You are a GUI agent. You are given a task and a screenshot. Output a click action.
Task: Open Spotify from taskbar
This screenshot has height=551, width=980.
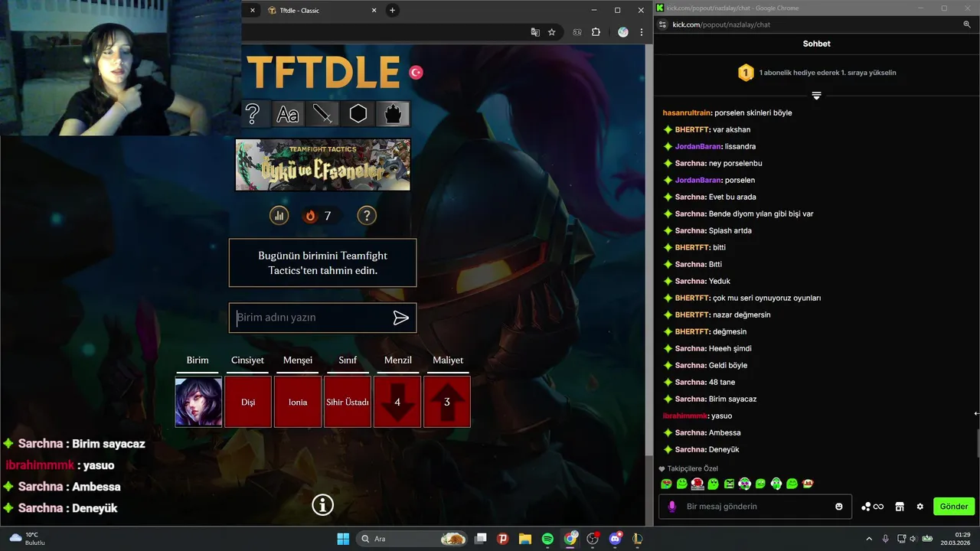547,539
